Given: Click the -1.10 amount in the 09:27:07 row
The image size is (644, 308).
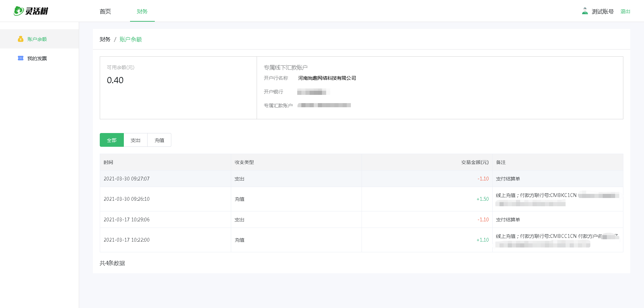Looking at the screenshot, I should (x=483, y=179).
